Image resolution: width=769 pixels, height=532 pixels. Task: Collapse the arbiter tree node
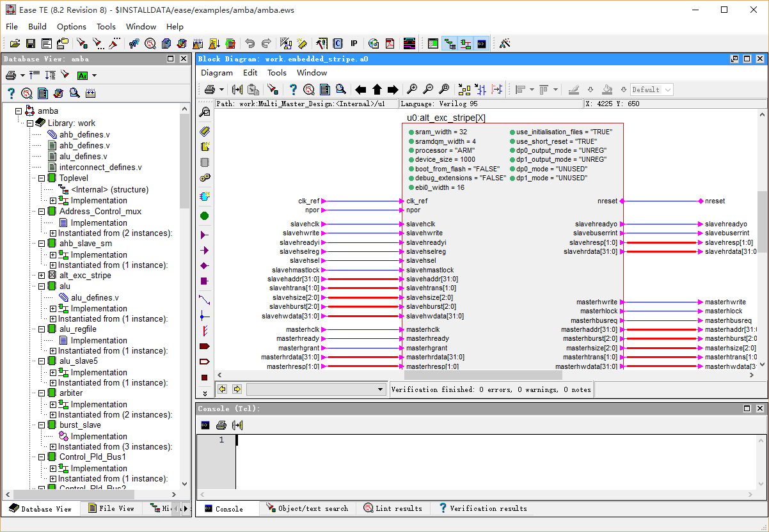point(42,393)
